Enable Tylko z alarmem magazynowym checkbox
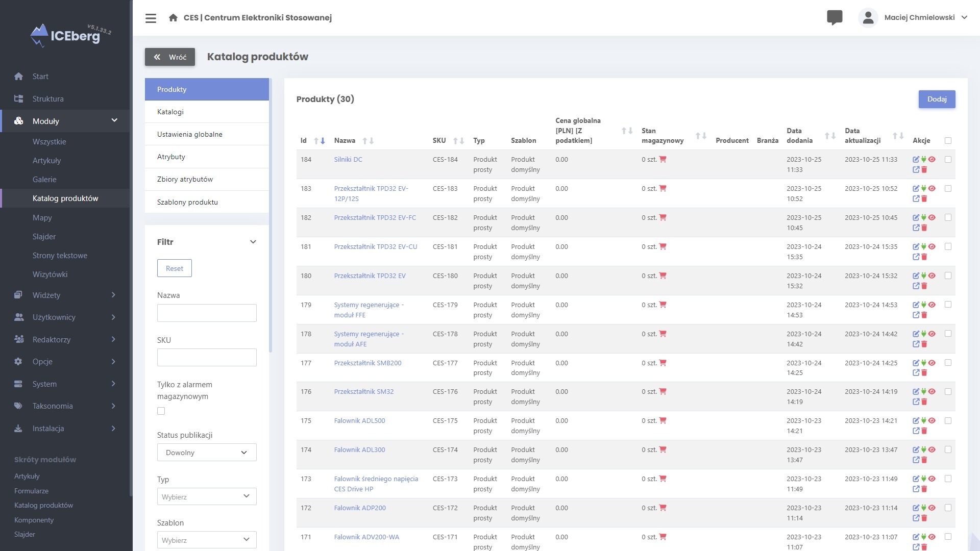The width and height of the screenshot is (980, 551). coord(161,411)
